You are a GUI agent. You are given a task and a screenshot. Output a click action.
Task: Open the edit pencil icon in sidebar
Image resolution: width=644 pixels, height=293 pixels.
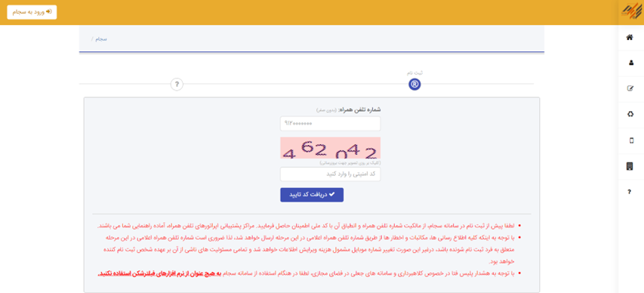tap(631, 88)
